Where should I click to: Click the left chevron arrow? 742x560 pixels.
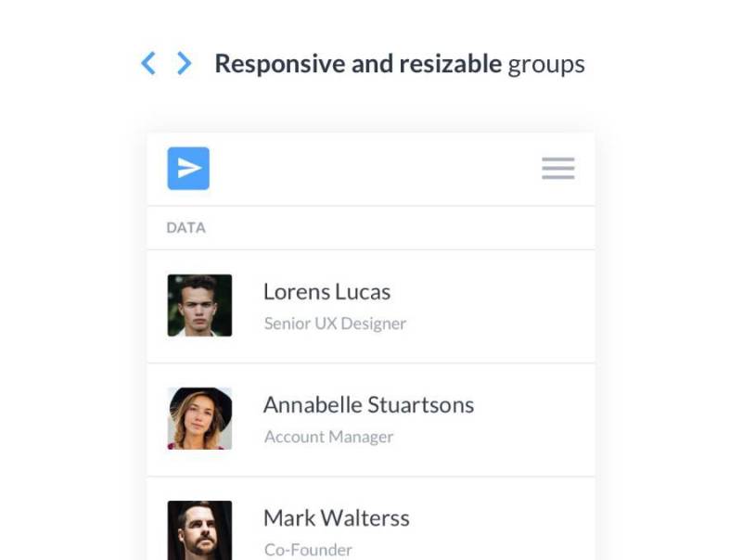(x=147, y=63)
